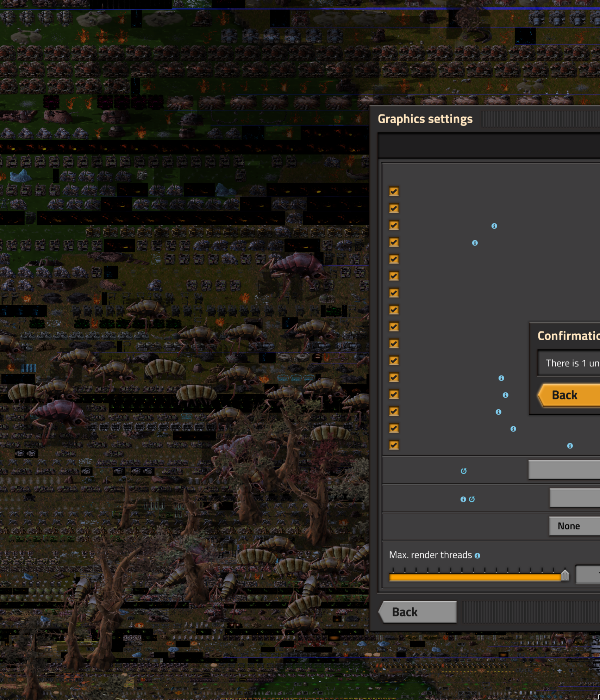Click the value box beside the render threads slider
Viewport: 600px width, 700px height.
pos(588,575)
